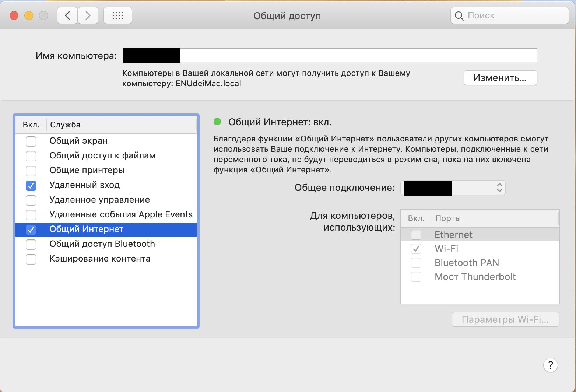Uncheck the Общий Интернет checkbox
Screen dimensions: 576x392
(31, 230)
